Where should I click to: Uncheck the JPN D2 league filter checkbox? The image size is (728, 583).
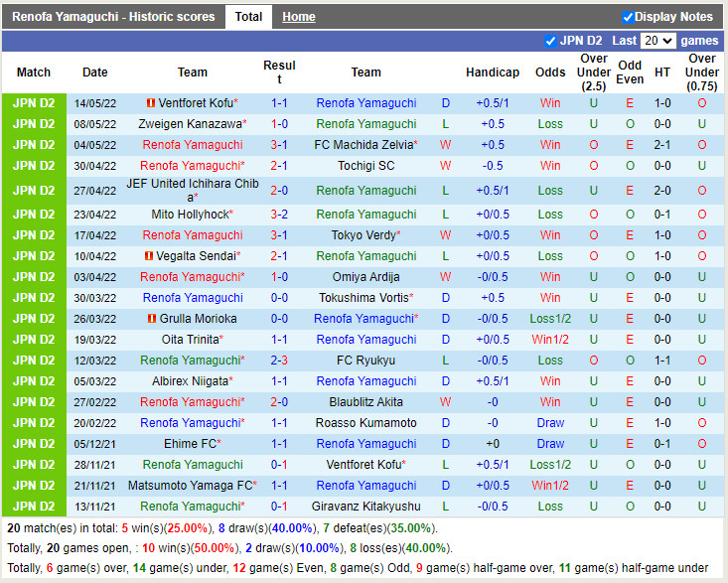coord(551,41)
